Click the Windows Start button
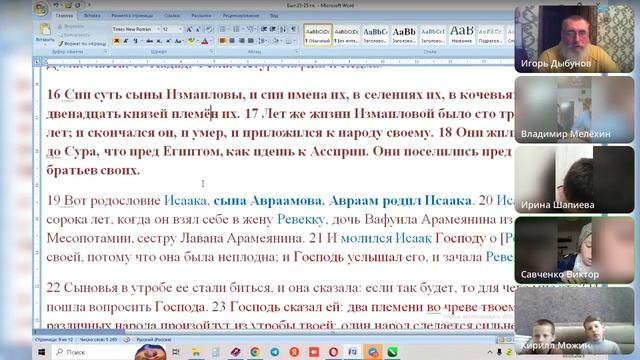 pos(42,351)
